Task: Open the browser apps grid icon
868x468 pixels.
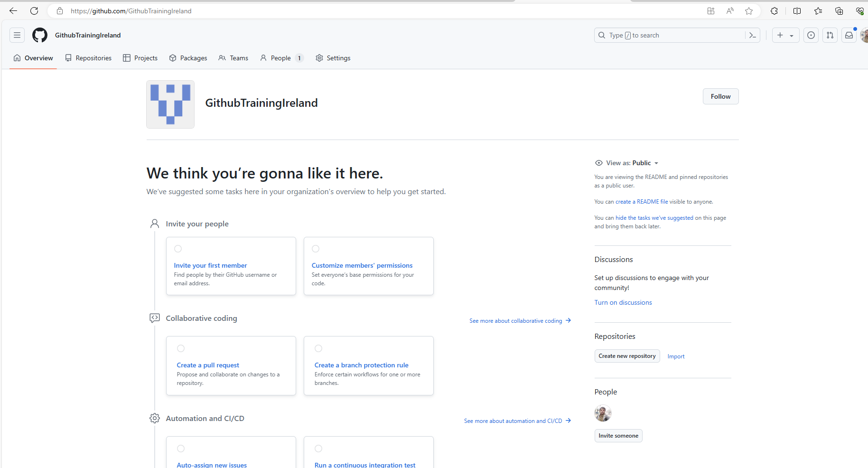Action: (711, 11)
